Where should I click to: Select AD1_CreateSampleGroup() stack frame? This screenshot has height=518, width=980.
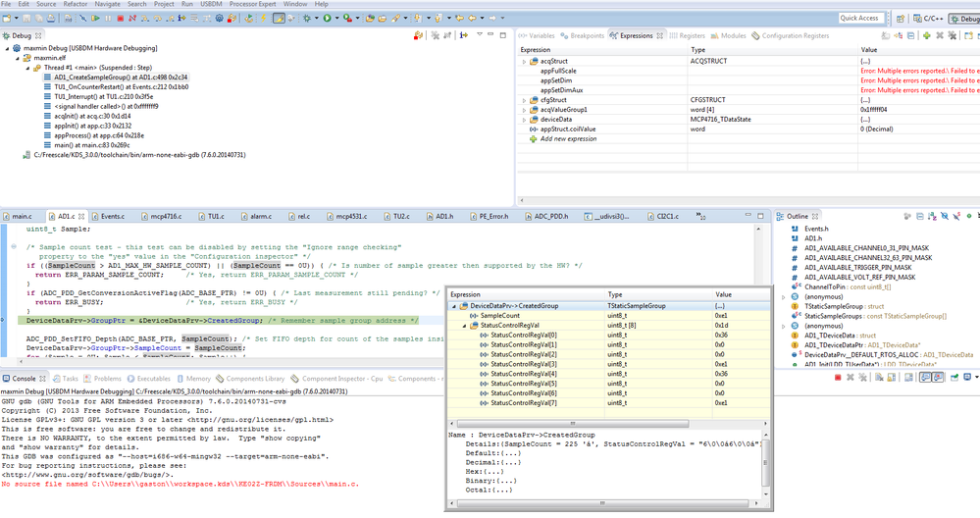(121, 77)
